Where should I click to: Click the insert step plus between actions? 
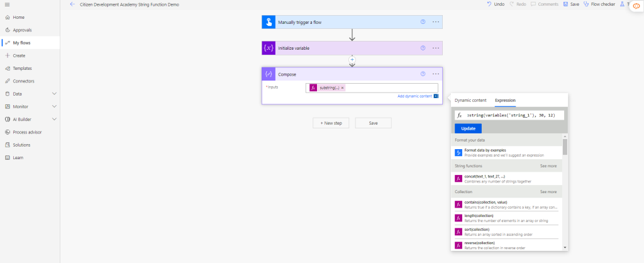352,60
